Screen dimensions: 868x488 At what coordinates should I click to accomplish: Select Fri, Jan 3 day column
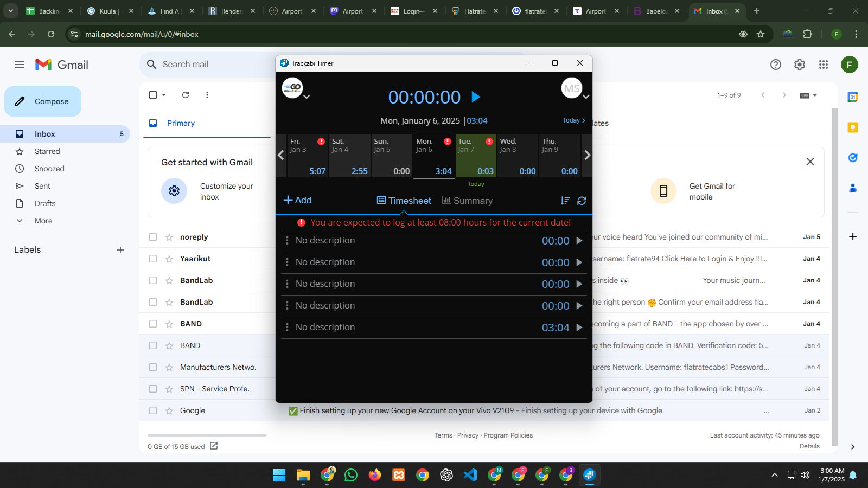click(307, 156)
